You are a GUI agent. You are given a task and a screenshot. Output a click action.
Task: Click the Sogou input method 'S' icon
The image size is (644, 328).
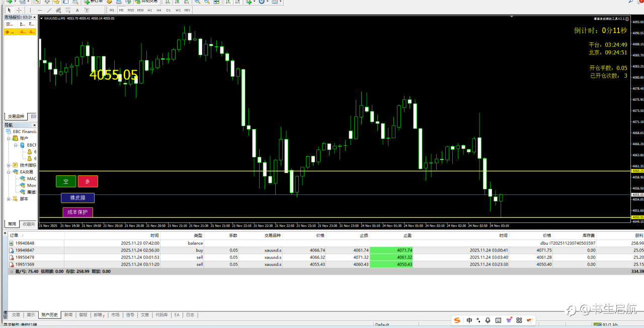(457, 320)
